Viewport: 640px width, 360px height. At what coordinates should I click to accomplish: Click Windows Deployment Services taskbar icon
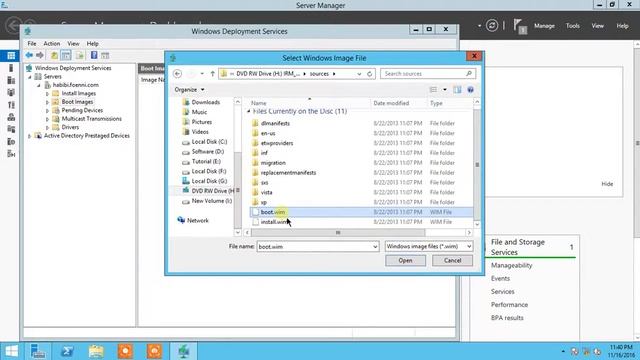click(184, 351)
